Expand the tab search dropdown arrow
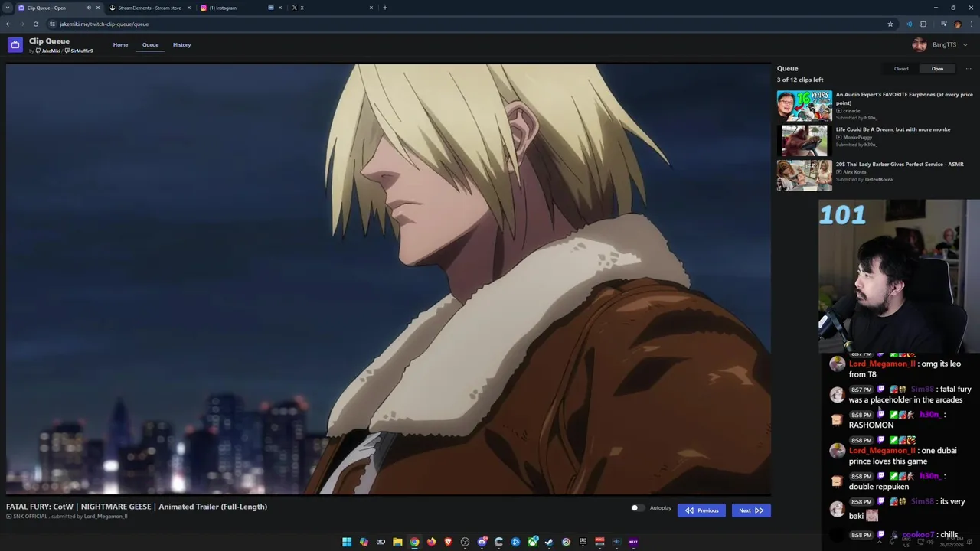 [x=8, y=8]
